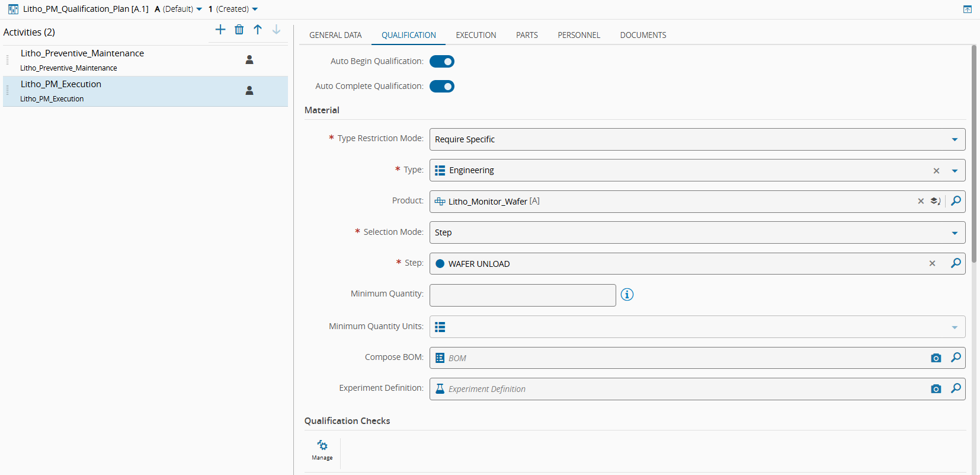
Task: Search Experiment Definition with magnifier icon
Action: coord(955,389)
